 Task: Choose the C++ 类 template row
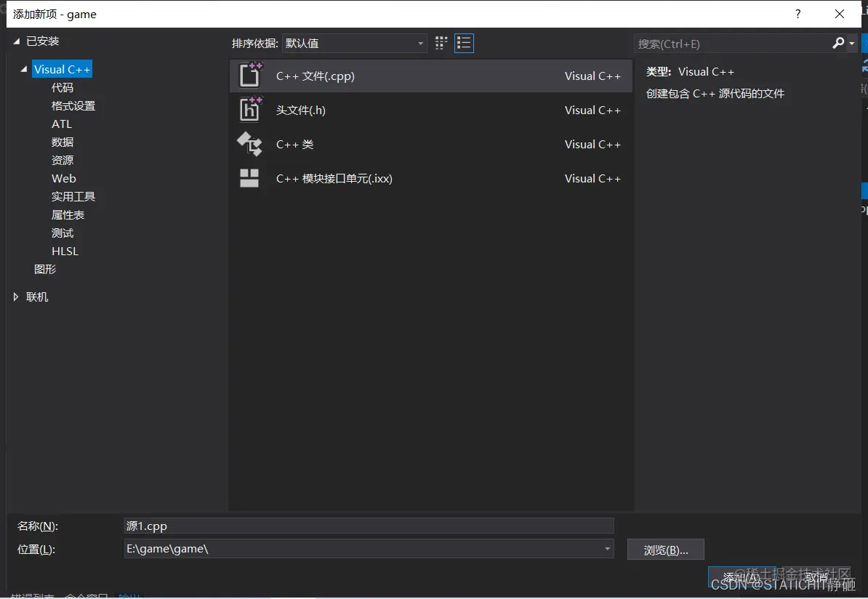click(430, 145)
